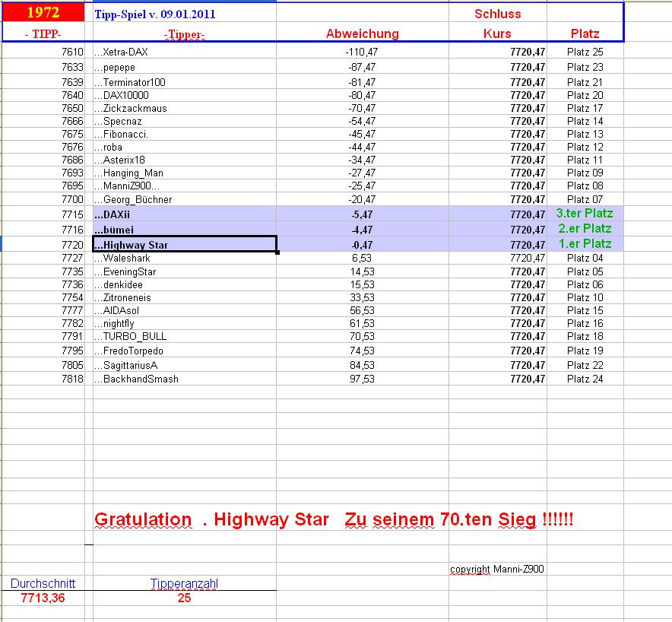This screenshot has height=622, width=672.
Task: Select the tipper cell ...pepepe
Action: (x=185, y=68)
